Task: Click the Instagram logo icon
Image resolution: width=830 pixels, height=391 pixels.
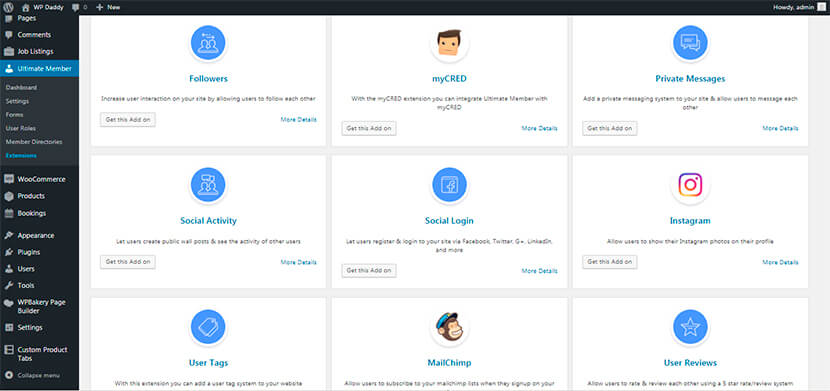Action: tap(690, 185)
